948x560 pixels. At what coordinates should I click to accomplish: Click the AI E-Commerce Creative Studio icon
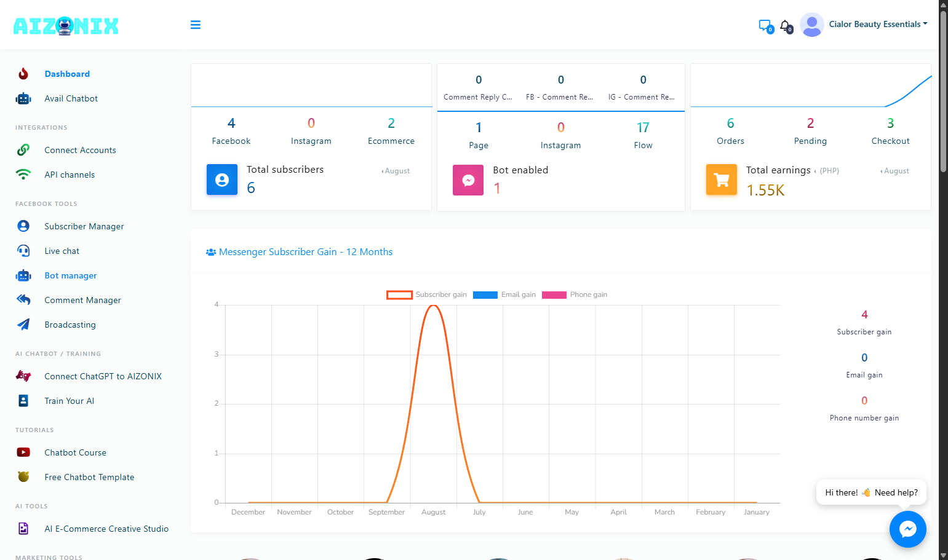point(23,529)
